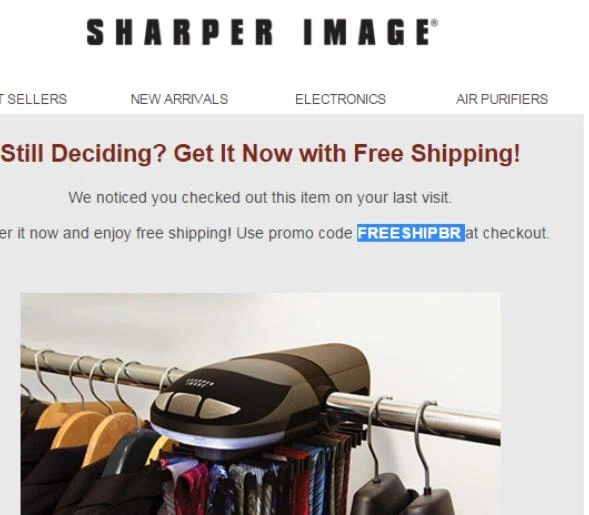
Task: Click the 'We noticed you checked out' text
Action: pyautogui.click(x=260, y=198)
